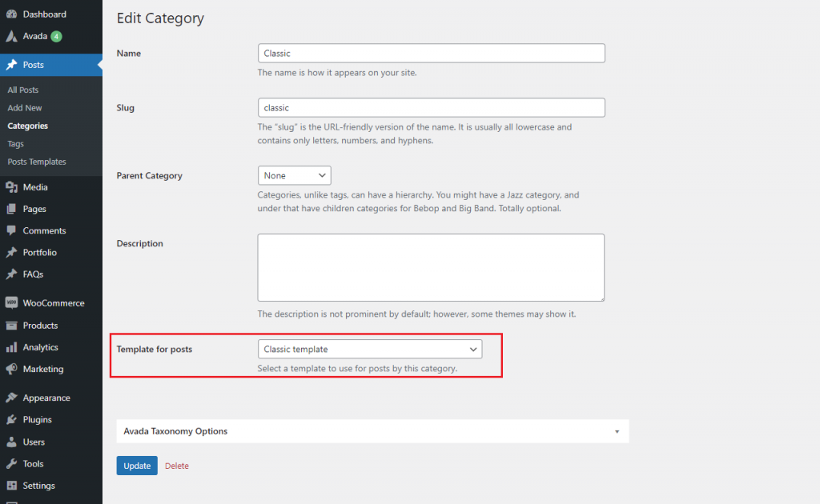The width and height of the screenshot is (820, 504).
Task: Click the Parent Category label
Action: pos(149,175)
